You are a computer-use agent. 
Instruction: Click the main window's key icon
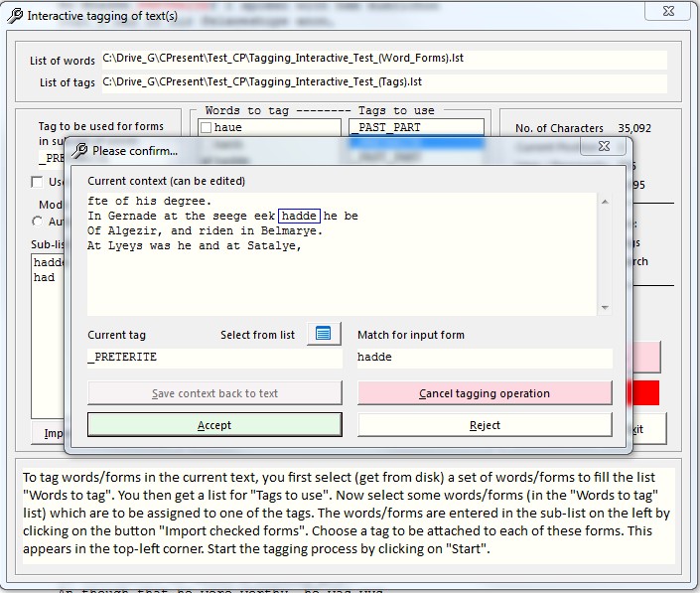(14, 16)
